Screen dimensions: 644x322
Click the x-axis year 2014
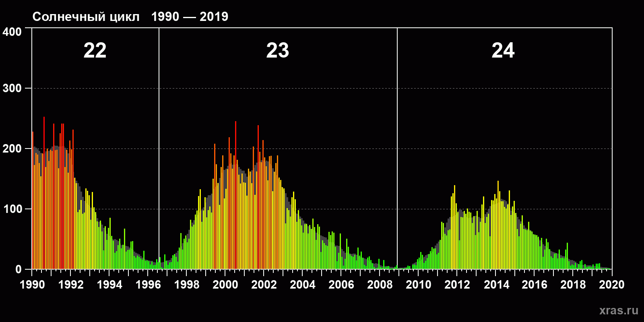(496, 285)
